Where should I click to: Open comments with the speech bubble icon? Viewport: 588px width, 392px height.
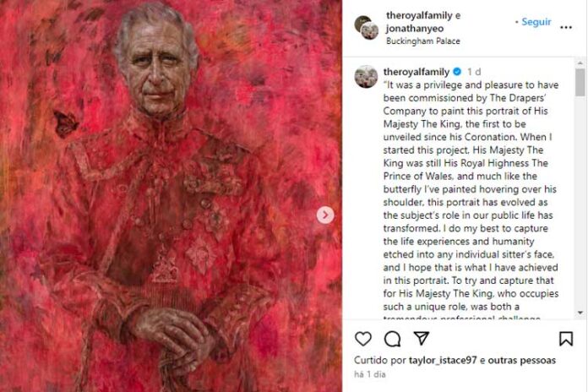coord(392,339)
